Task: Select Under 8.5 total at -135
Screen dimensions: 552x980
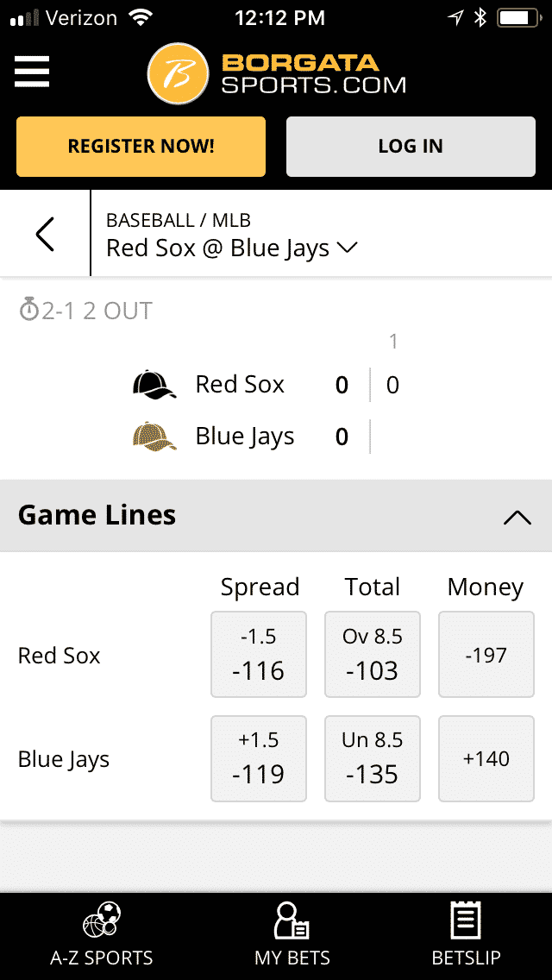Action: pos(373,758)
